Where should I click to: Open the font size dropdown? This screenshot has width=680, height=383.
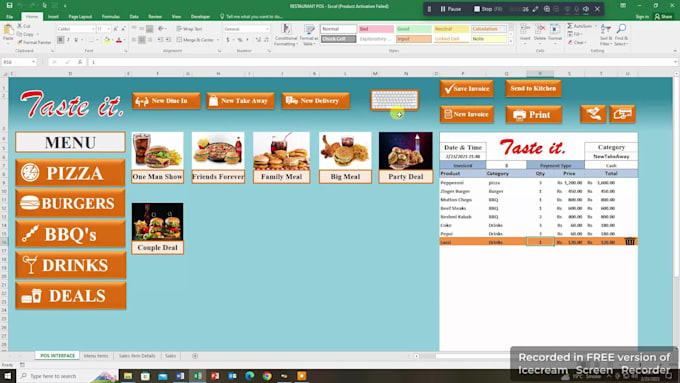click(x=108, y=29)
